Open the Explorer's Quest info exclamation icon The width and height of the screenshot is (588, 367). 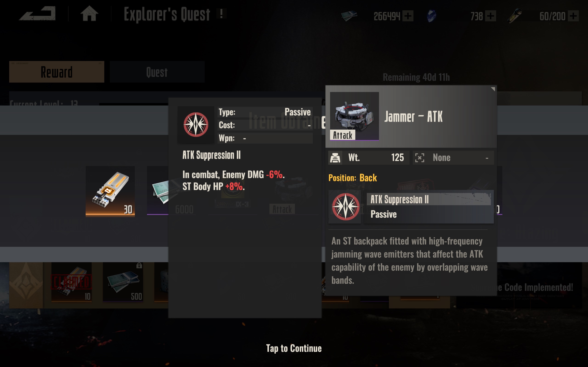coord(221,14)
